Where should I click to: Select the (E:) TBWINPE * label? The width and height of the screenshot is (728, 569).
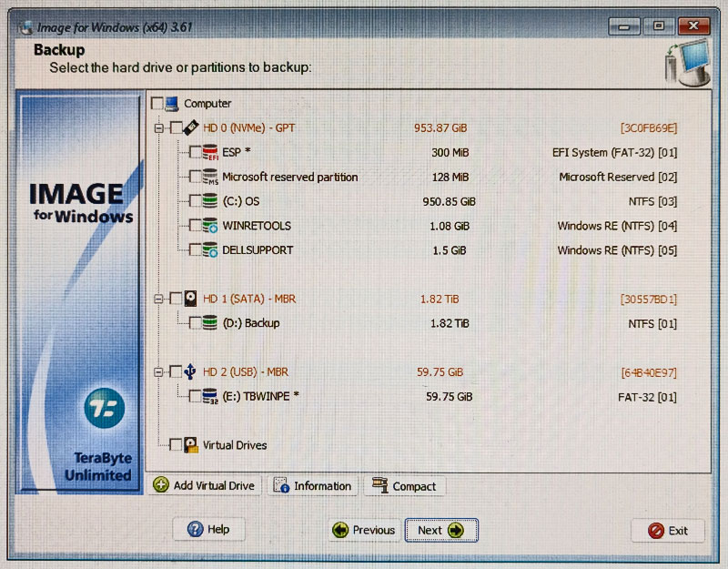[260, 396]
